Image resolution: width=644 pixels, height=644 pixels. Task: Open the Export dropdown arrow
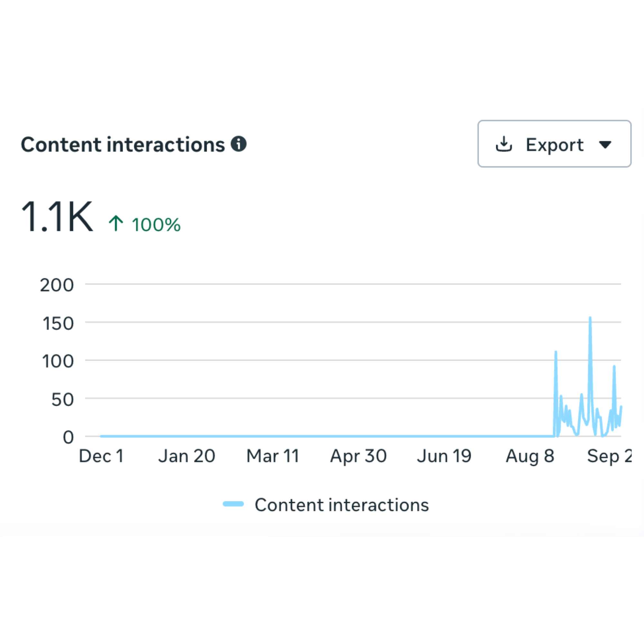tap(605, 145)
